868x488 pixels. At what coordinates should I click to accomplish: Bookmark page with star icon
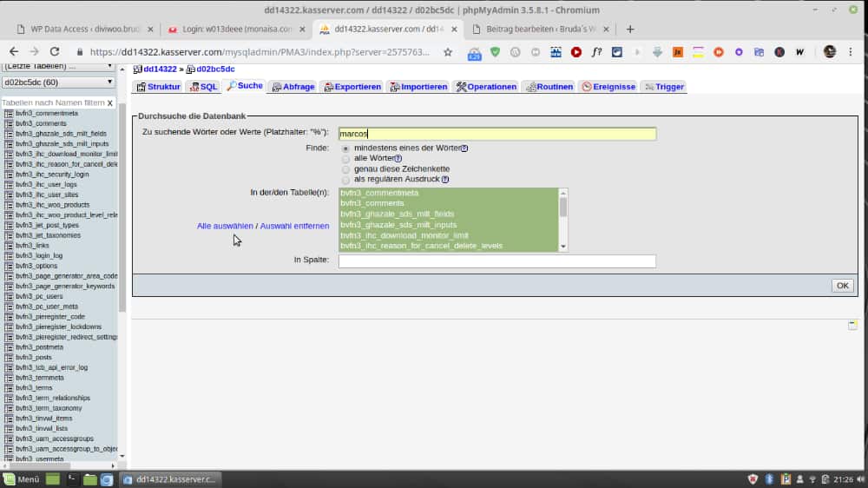[x=448, y=52]
